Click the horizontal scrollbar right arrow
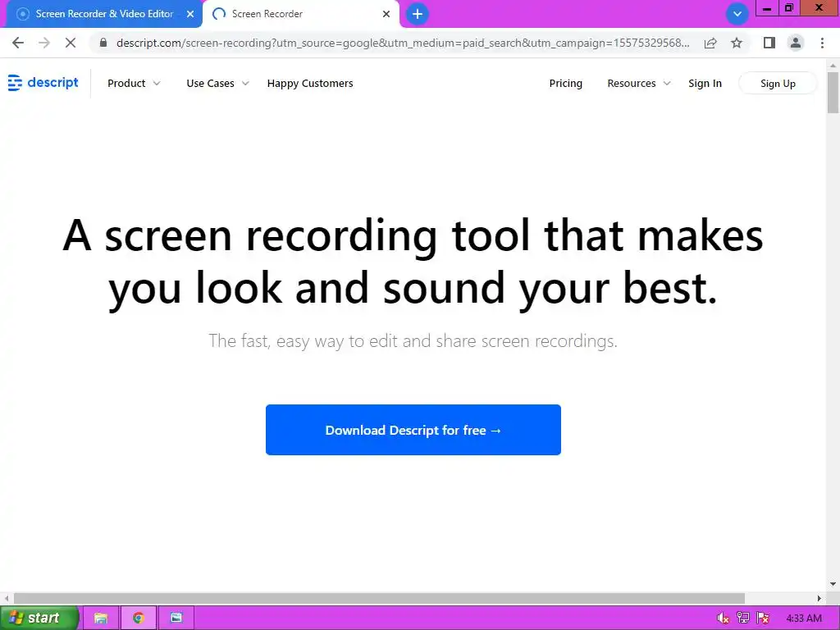The image size is (840, 630). (x=819, y=598)
